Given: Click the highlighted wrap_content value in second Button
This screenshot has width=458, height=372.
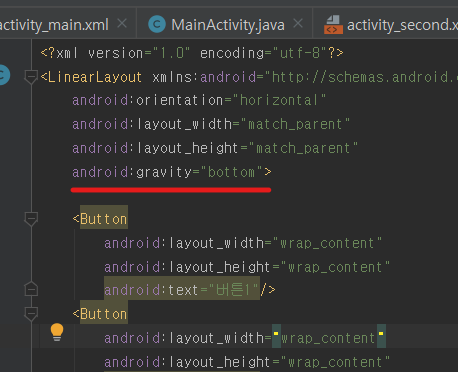Looking at the screenshot, I should click(329, 338).
